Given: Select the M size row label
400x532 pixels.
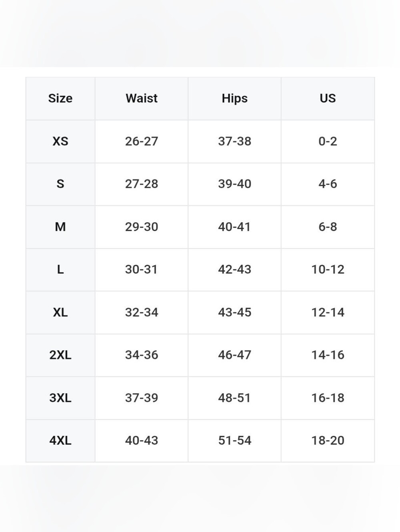Looking at the screenshot, I should pyautogui.click(x=60, y=227).
